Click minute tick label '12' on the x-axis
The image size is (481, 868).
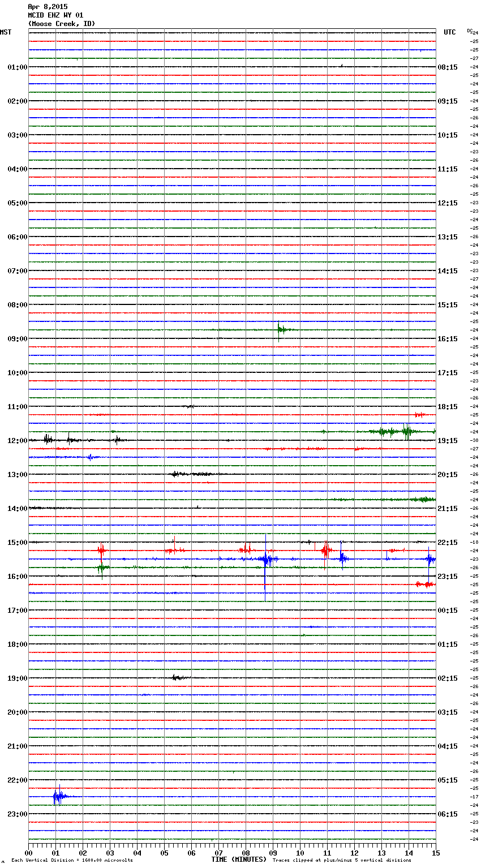coord(354,853)
